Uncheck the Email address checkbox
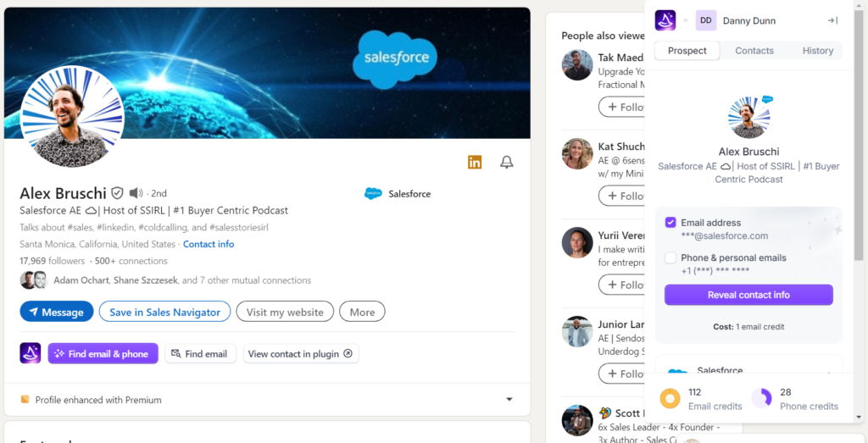The image size is (868, 443). pos(670,223)
